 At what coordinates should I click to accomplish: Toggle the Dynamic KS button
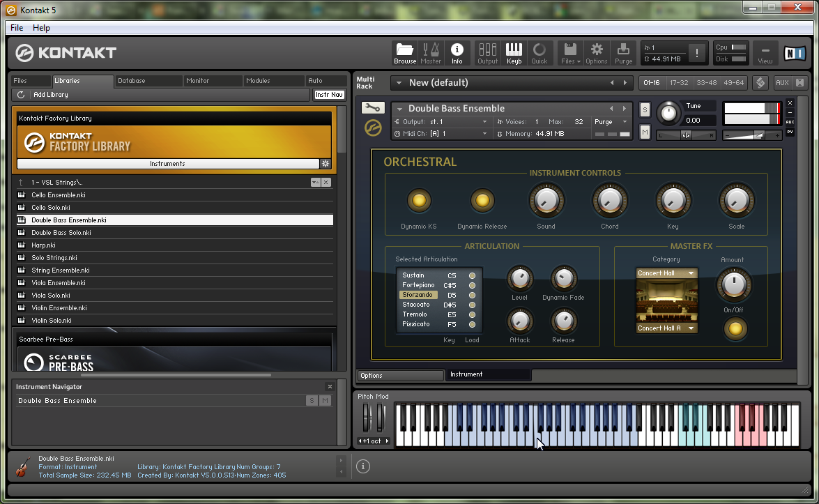tap(419, 201)
